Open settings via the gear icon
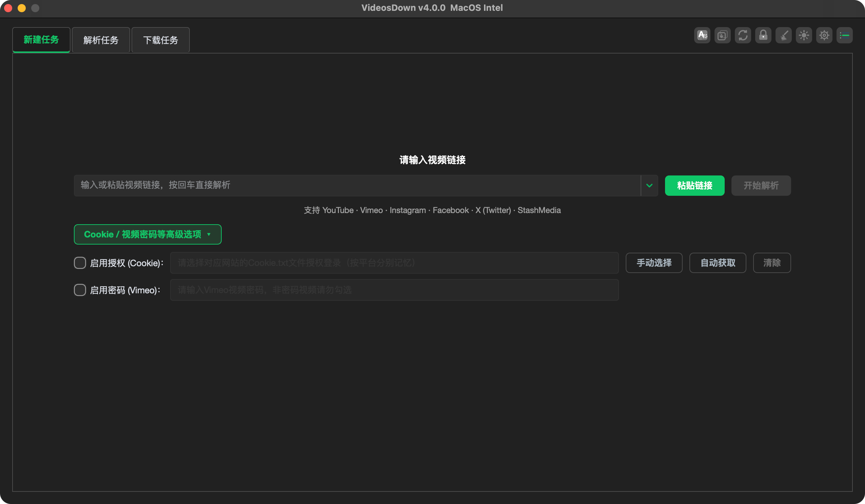The height and width of the screenshot is (504, 865). [824, 35]
